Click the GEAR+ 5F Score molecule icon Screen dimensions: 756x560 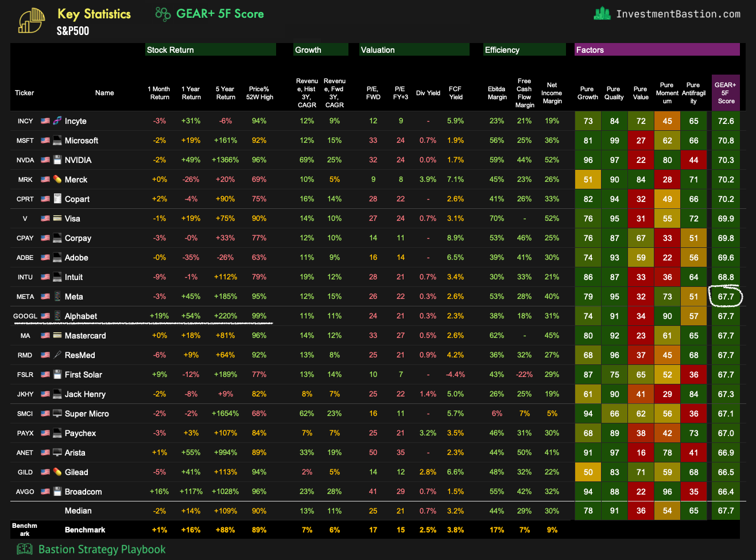(163, 14)
